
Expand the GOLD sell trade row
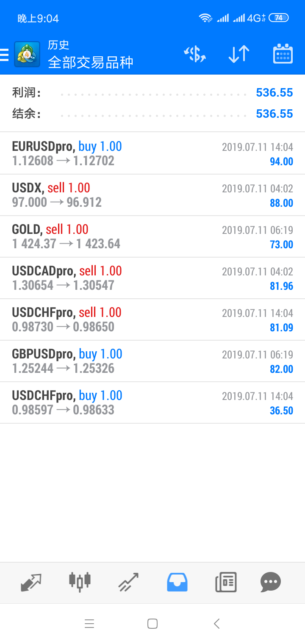152,236
